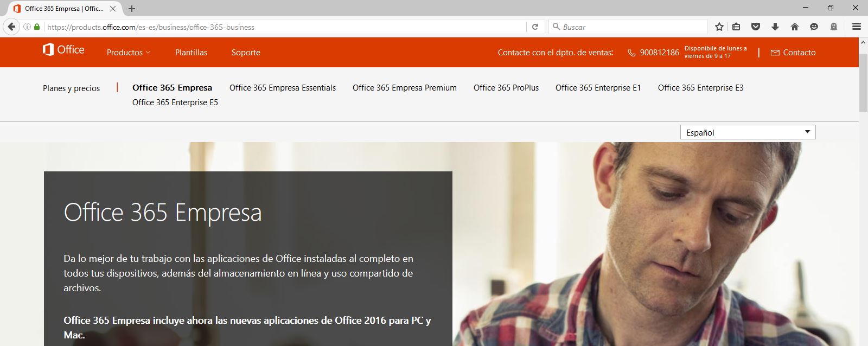The image size is (868, 346).
Task: Select the Office 365 Empresa tab
Action: [x=64, y=9]
